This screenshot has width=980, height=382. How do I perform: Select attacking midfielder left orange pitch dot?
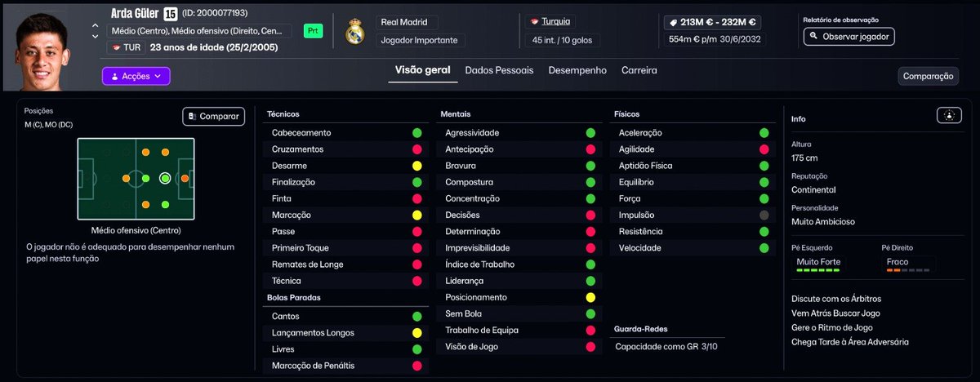pyautogui.click(x=165, y=152)
